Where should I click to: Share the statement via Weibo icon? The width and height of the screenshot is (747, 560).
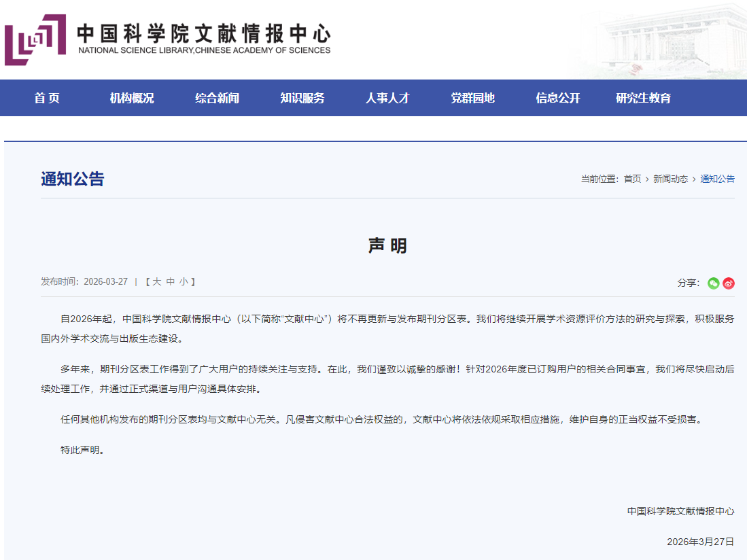pos(729,283)
